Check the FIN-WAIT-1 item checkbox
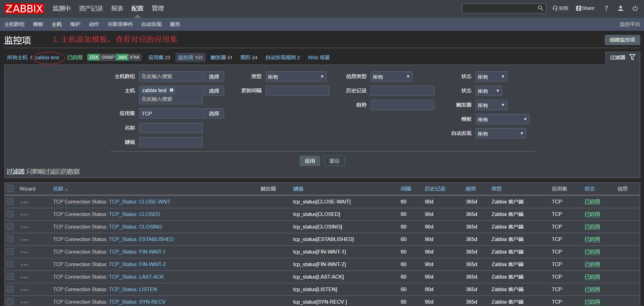Screen dimensions: 644x306 (10, 252)
